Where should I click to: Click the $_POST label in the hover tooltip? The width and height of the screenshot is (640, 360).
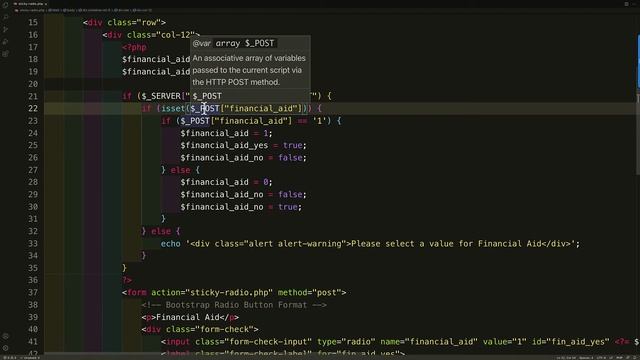click(207, 96)
